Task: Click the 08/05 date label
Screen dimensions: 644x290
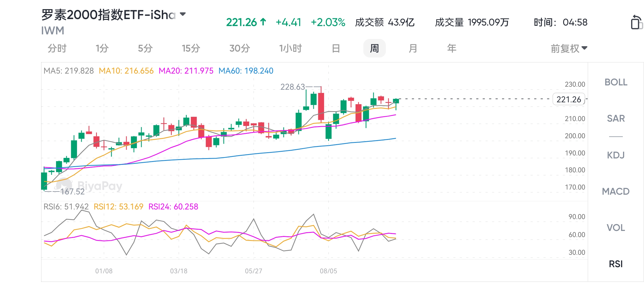Action: (x=328, y=271)
